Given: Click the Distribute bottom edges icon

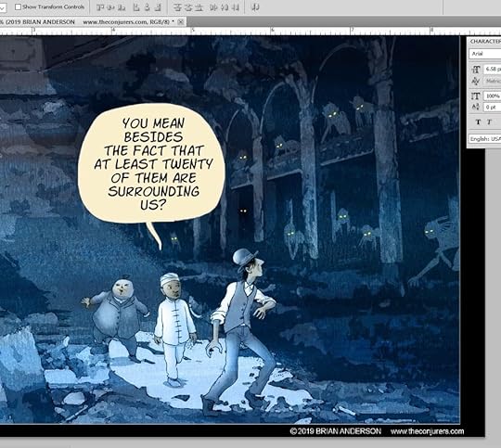Looking at the screenshot, I should pyautogui.click(x=199, y=7).
